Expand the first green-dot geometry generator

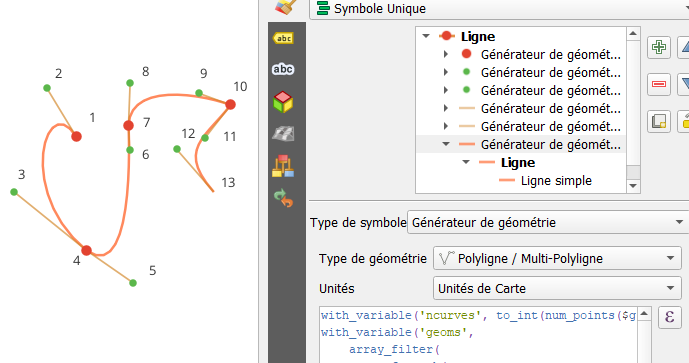[446, 72]
